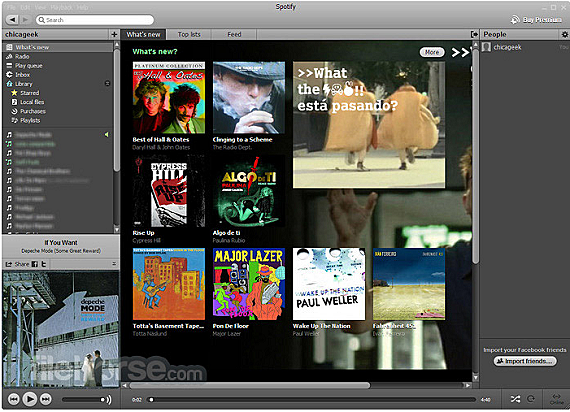Collapse the People sidebar with arrow icon
The height and width of the screenshot is (412, 570).
[x=474, y=34]
